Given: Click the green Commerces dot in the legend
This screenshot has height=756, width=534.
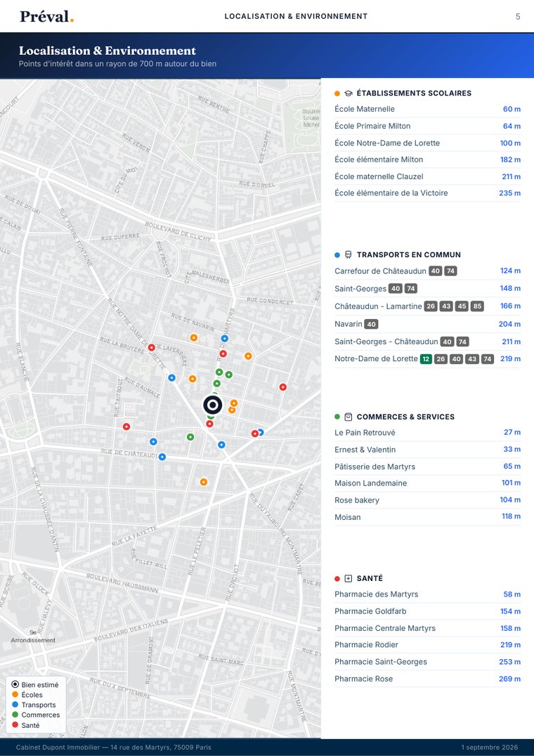Looking at the screenshot, I should coord(15,715).
